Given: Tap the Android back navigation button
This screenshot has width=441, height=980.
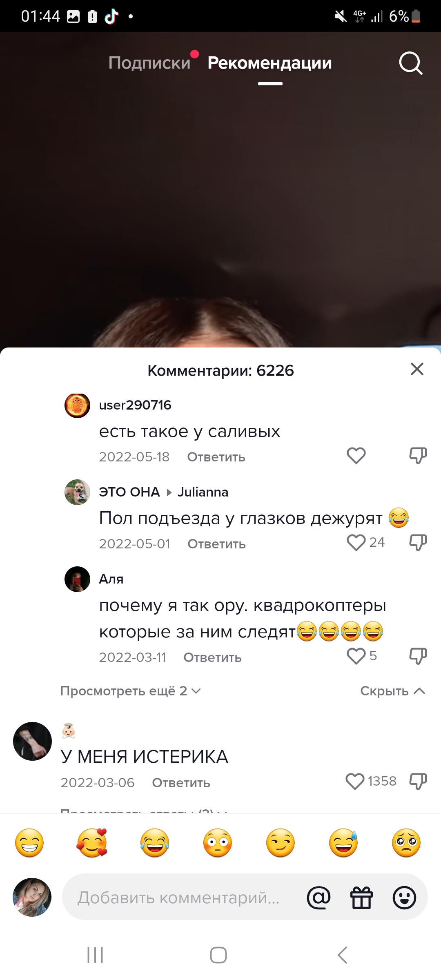Looking at the screenshot, I should [343, 955].
